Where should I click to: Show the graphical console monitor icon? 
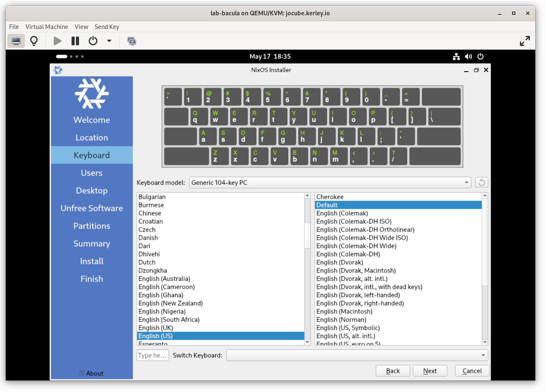(x=16, y=41)
